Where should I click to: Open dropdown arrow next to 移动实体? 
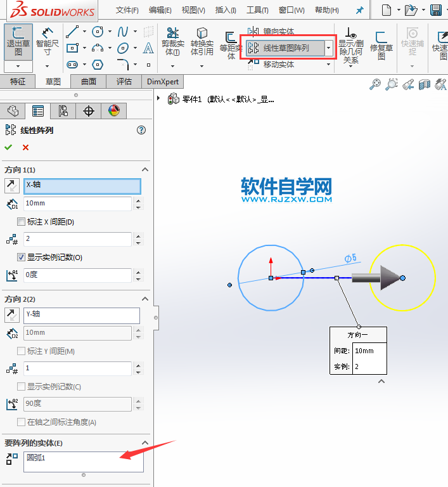tap(329, 64)
